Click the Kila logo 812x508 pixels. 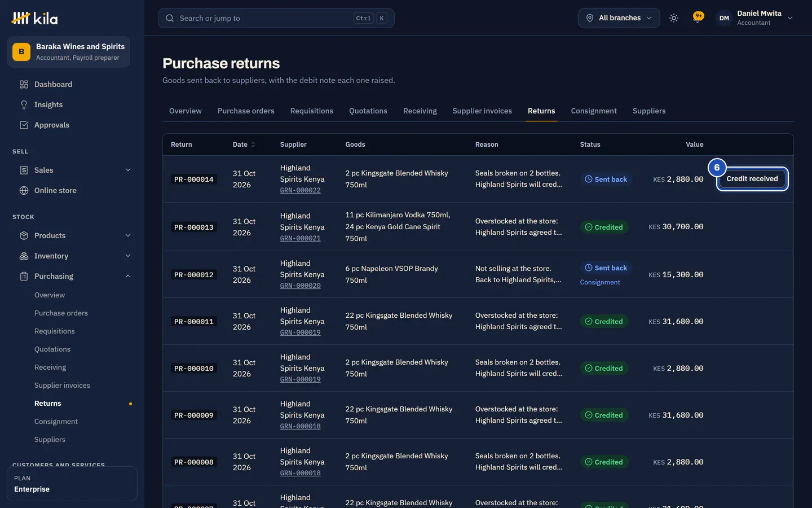point(34,18)
